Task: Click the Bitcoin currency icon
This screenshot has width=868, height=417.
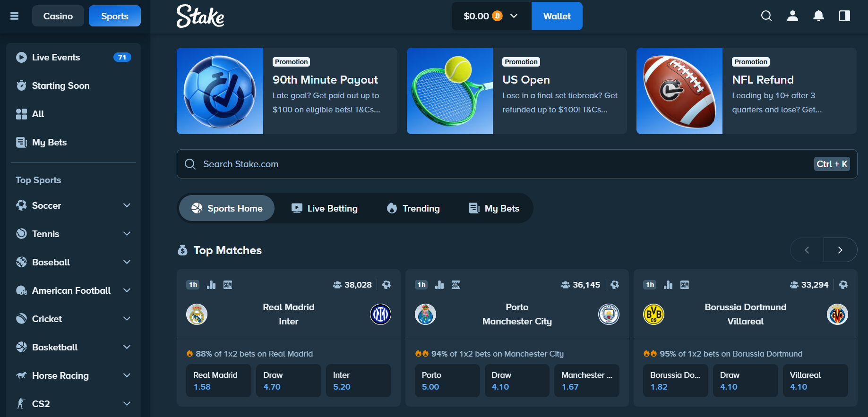Action: tap(497, 16)
